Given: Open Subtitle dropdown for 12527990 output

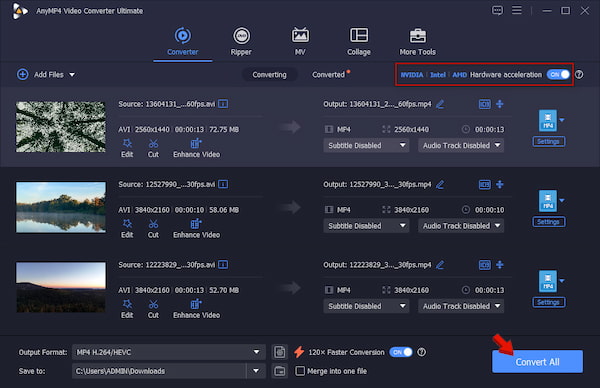Looking at the screenshot, I should (366, 226).
